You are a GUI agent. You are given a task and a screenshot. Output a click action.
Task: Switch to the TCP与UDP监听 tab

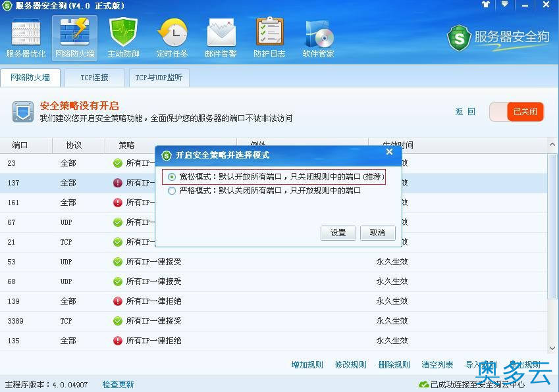(159, 78)
